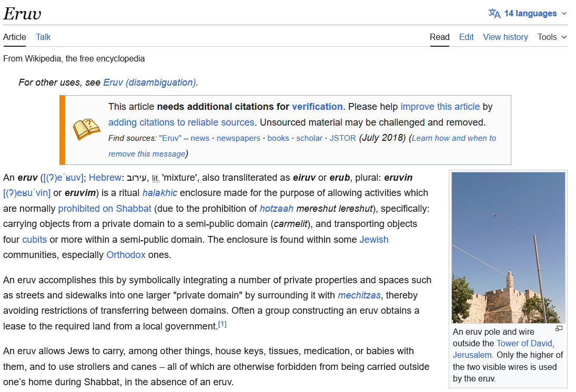576x392 pixels.
Task: Open the Orthodox link
Action: [x=126, y=255]
